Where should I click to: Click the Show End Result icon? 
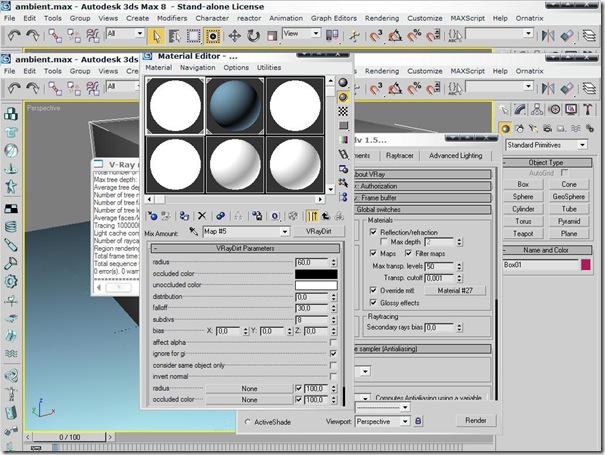(312, 215)
